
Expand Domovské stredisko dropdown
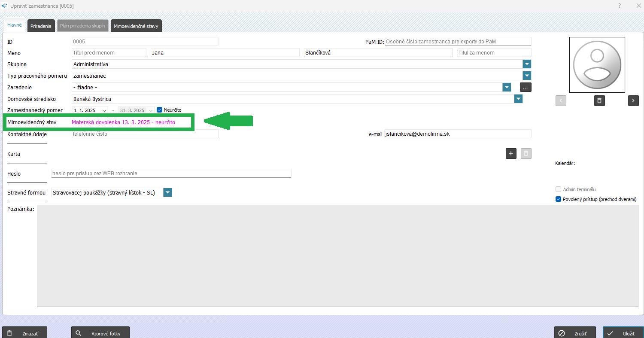click(x=518, y=99)
